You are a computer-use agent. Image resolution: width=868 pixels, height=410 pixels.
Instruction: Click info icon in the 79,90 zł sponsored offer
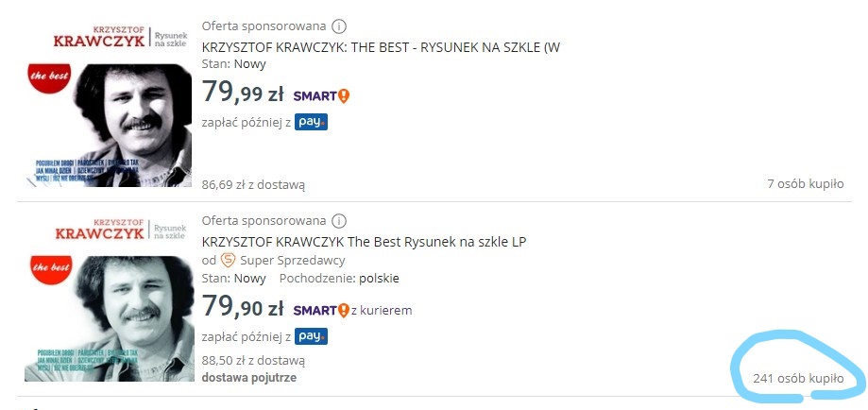click(x=340, y=220)
